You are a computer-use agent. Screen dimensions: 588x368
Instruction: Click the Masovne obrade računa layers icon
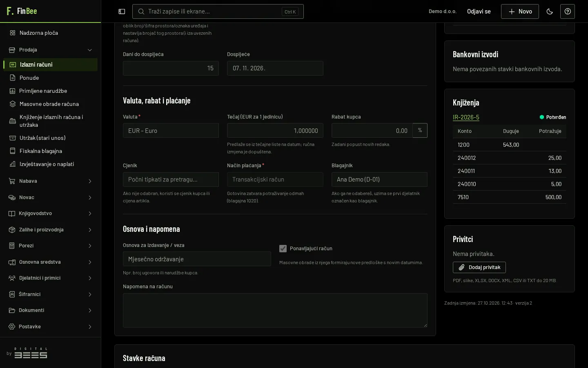point(13,104)
